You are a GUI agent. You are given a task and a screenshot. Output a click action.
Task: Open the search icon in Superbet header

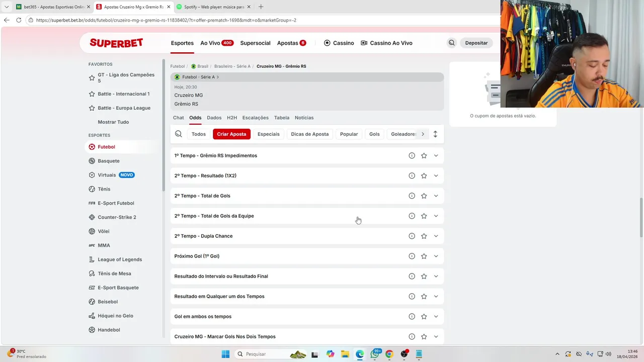[451, 43]
